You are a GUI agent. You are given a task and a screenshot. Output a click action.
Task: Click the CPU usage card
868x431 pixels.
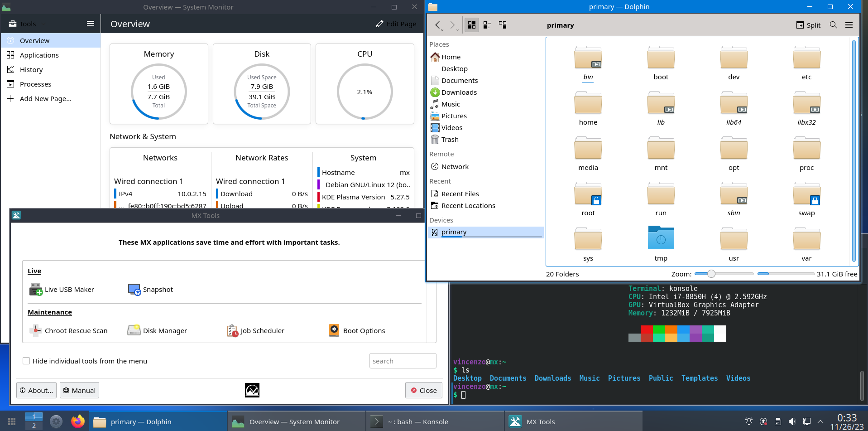point(365,84)
